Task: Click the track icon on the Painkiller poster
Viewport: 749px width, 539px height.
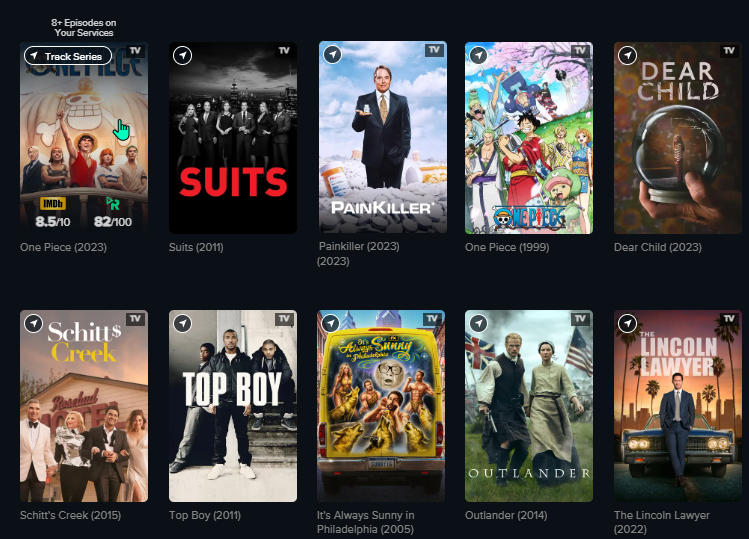Action: pyautogui.click(x=332, y=54)
